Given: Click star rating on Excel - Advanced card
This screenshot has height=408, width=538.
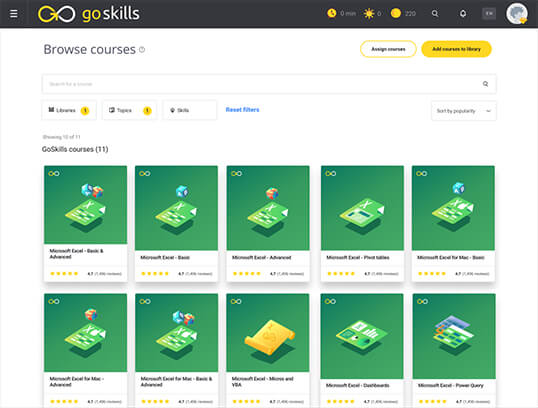Looking at the screenshot, I should (x=247, y=273).
